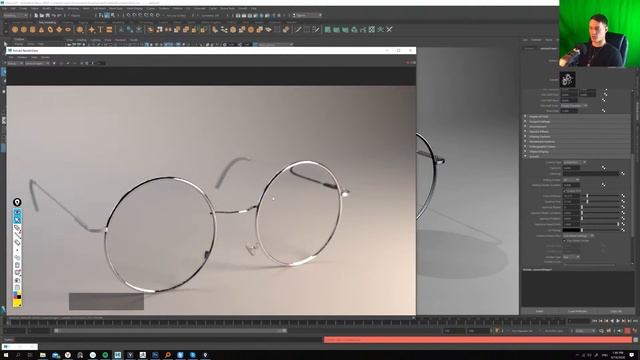
Task: Toggle snap to points in status line
Action: [140, 15]
